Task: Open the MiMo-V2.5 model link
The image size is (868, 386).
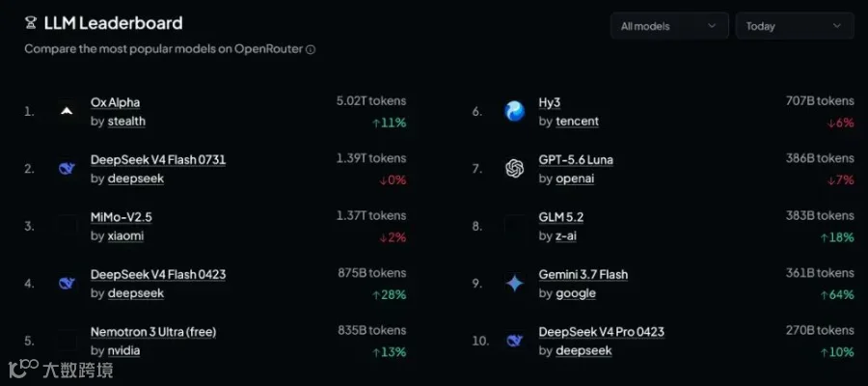Action: pyautogui.click(x=122, y=217)
